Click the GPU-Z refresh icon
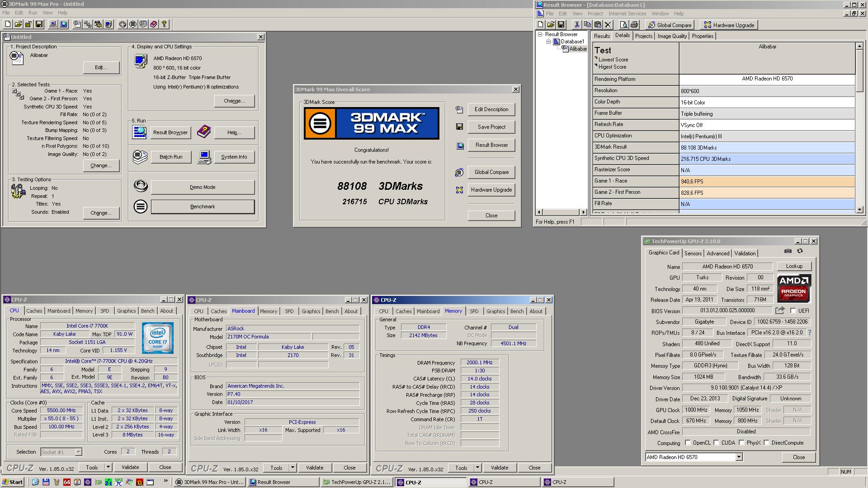Image resolution: width=868 pixels, height=488 pixels. [800, 251]
